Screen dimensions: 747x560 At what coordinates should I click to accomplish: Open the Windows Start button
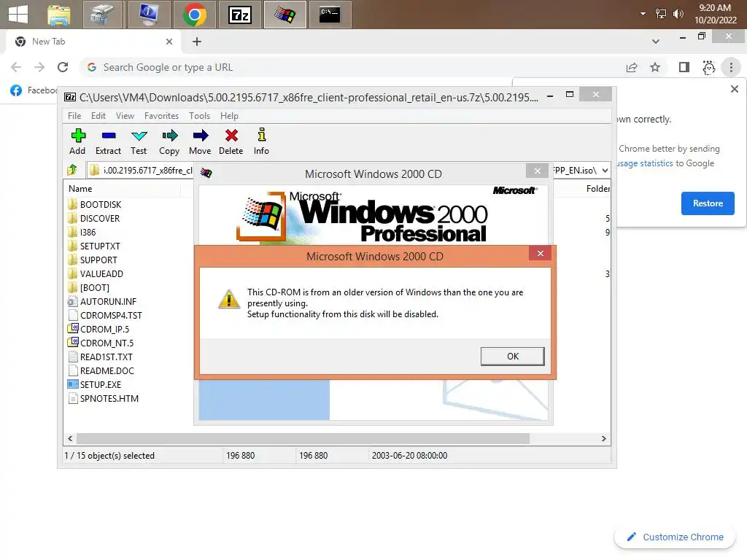point(18,15)
